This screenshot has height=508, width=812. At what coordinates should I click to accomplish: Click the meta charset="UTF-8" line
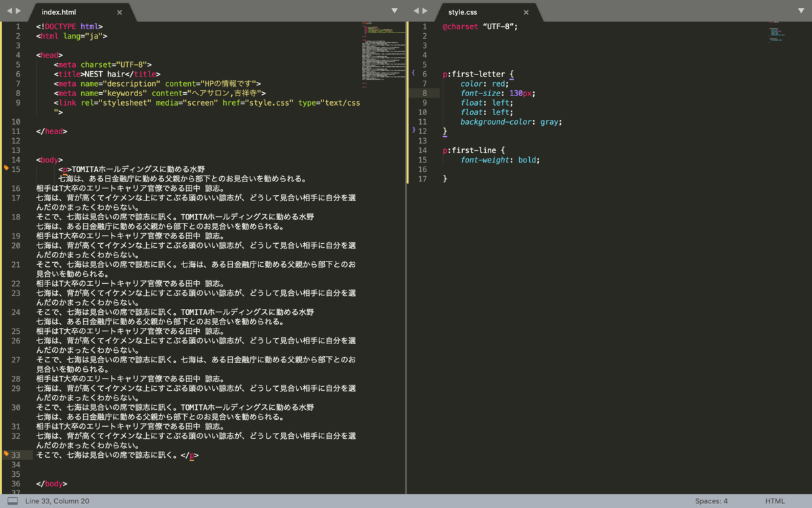(104, 65)
